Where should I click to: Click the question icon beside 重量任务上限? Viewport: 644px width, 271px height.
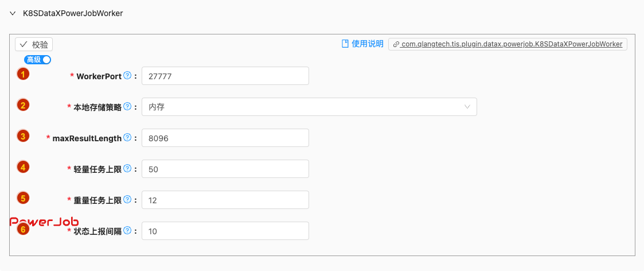point(127,199)
